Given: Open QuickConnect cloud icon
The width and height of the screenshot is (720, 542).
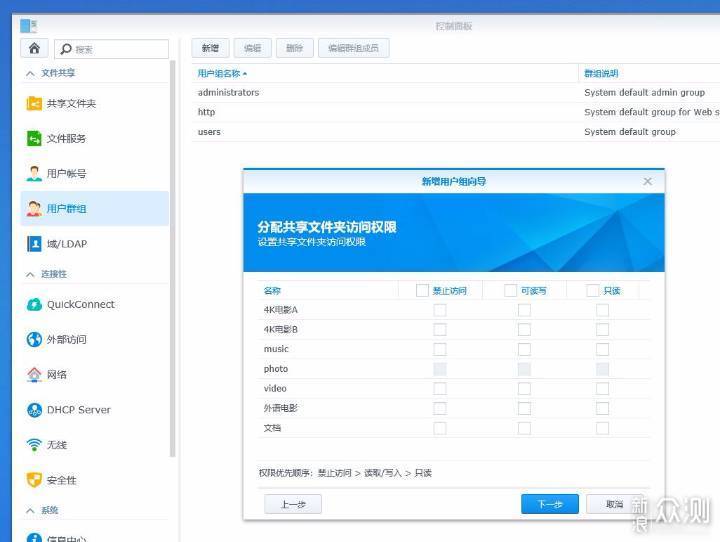Looking at the screenshot, I should tap(34, 304).
